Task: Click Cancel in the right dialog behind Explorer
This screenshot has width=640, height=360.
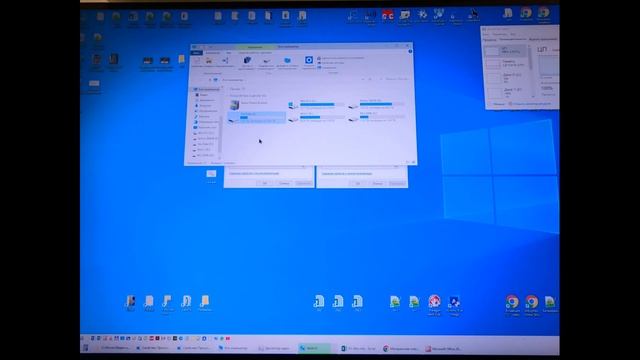Action: pos(378,183)
